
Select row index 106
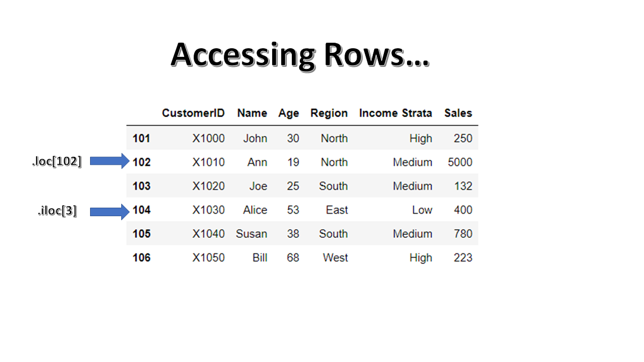141,257
